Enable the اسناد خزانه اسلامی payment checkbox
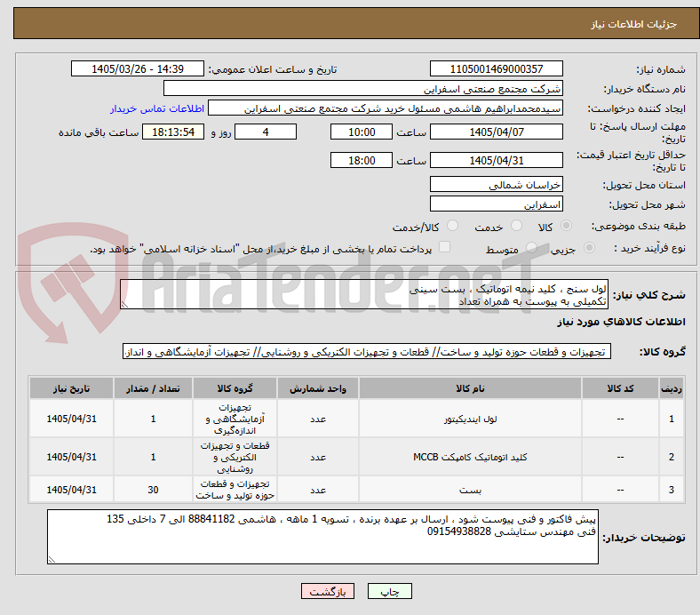 pos(445,247)
